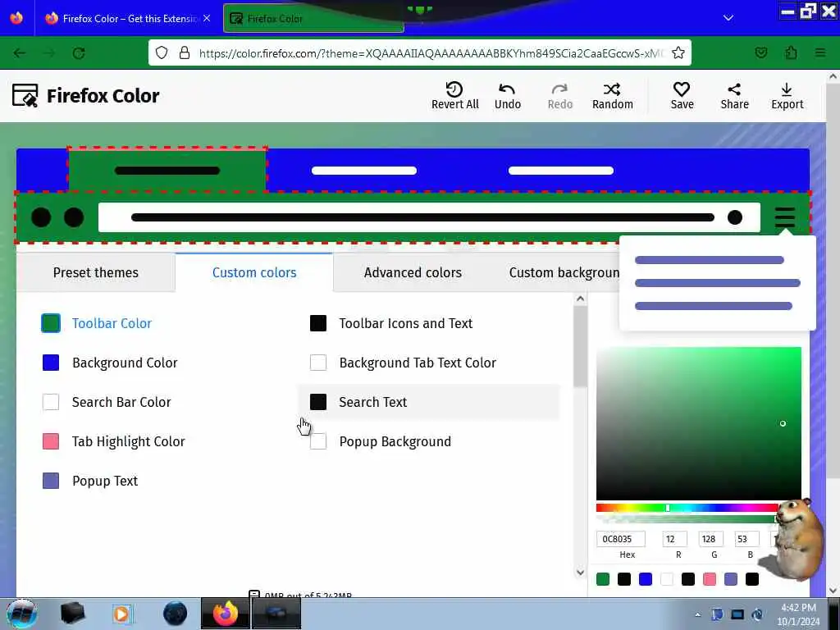This screenshot has height=630, width=840.
Task: Go back with the browser back arrow
Action: (20, 53)
